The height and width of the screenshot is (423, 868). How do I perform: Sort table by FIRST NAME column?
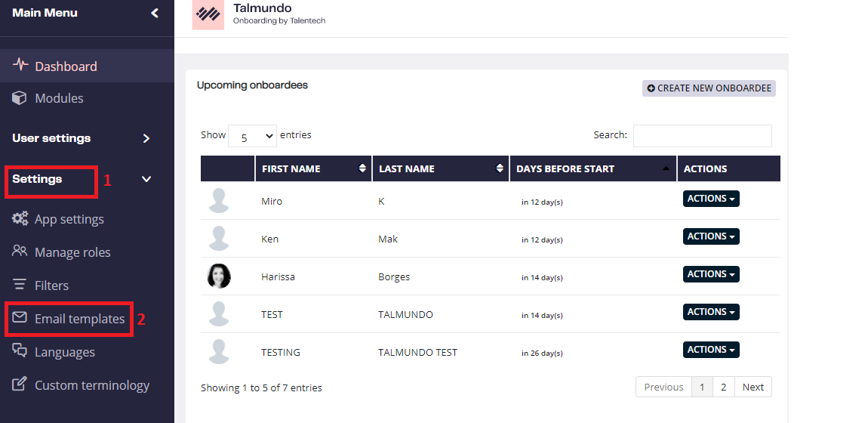coord(312,169)
